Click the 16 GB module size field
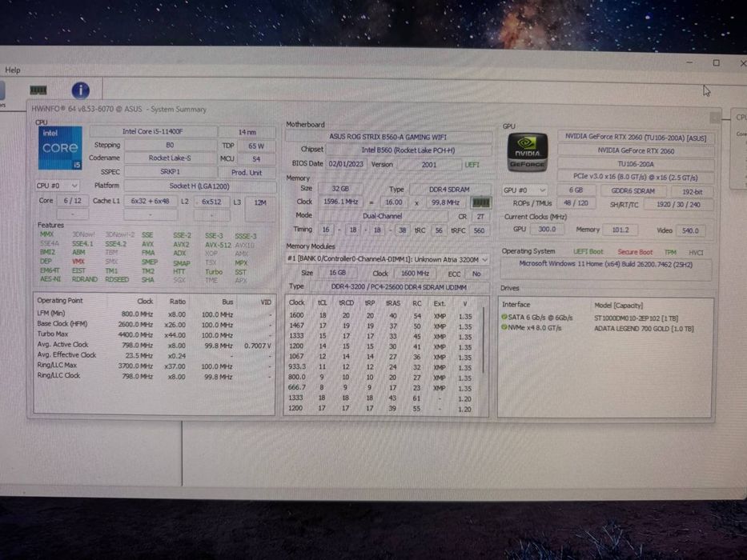This screenshot has width=747, height=560. click(x=337, y=273)
